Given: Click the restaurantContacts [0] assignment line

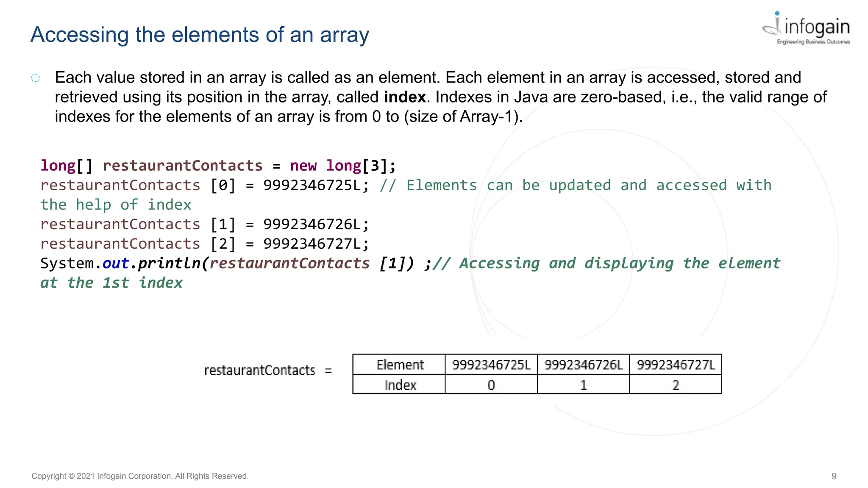Looking at the screenshot, I should pyautogui.click(x=205, y=186).
